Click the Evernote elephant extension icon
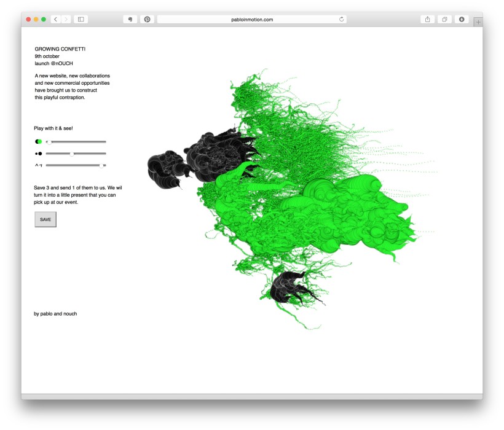 130,20
